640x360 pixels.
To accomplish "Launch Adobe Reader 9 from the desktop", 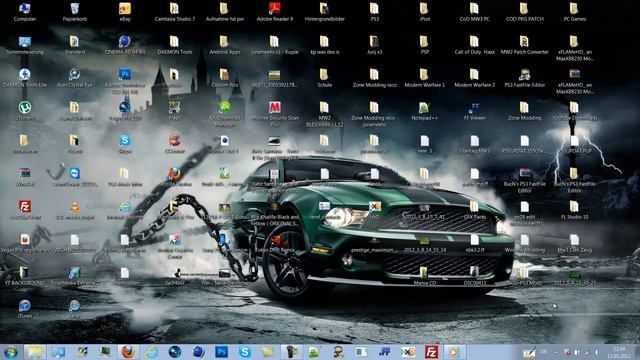I will (x=275, y=12).
